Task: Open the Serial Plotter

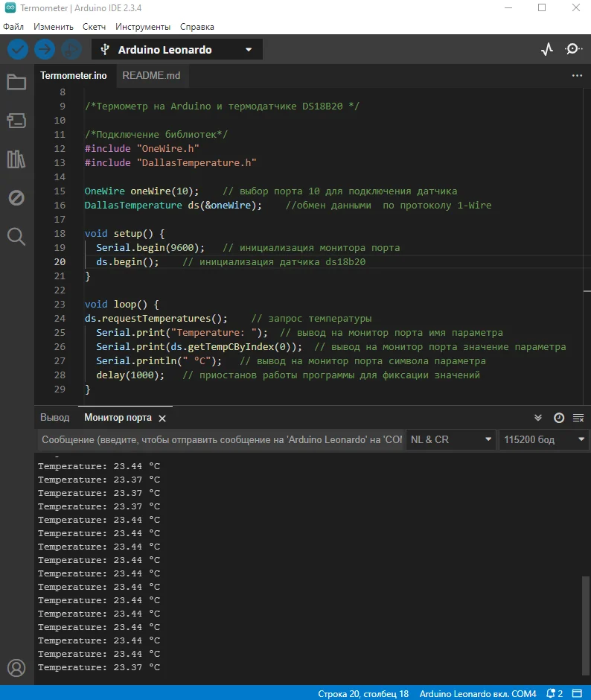Action: click(547, 50)
